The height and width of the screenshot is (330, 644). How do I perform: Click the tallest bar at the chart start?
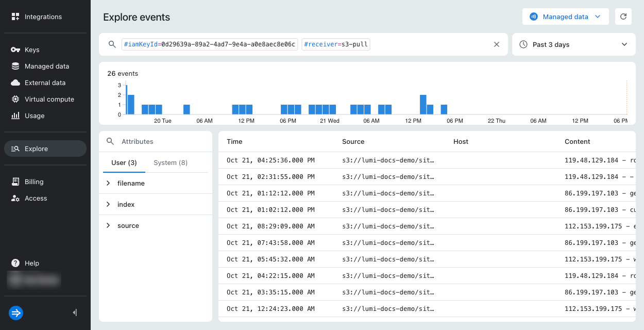point(126,100)
